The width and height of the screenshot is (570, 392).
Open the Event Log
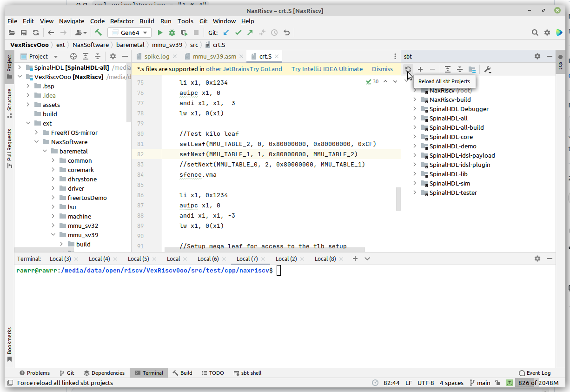coord(535,373)
